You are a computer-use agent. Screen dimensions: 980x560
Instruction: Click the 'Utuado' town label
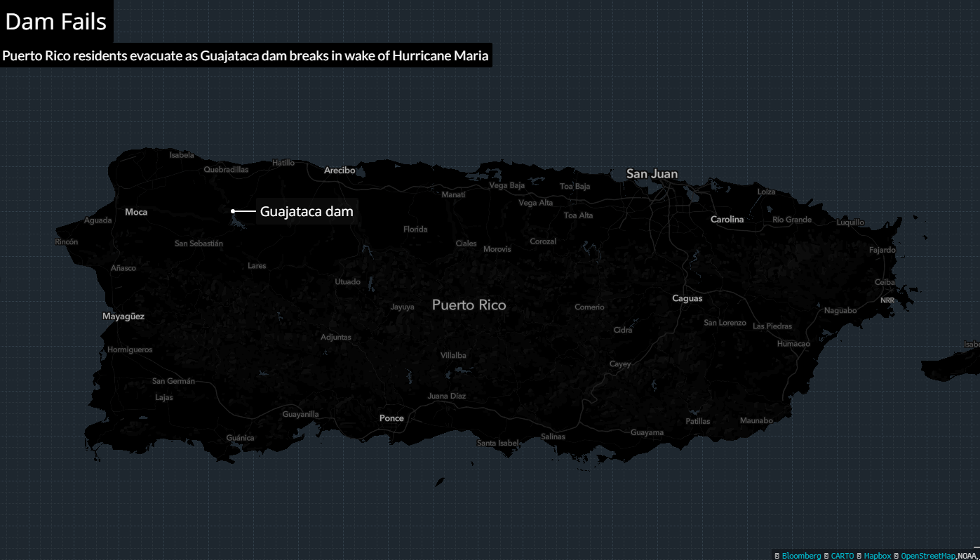click(x=347, y=281)
